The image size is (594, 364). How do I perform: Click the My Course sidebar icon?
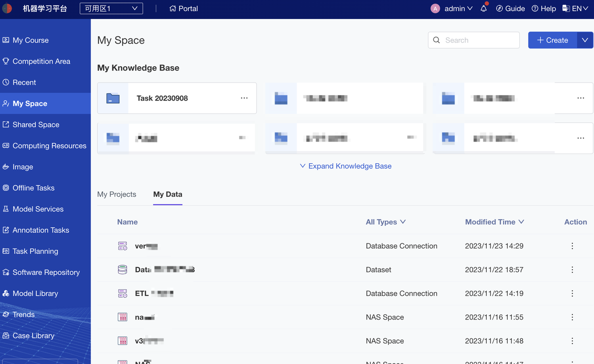click(6, 40)
